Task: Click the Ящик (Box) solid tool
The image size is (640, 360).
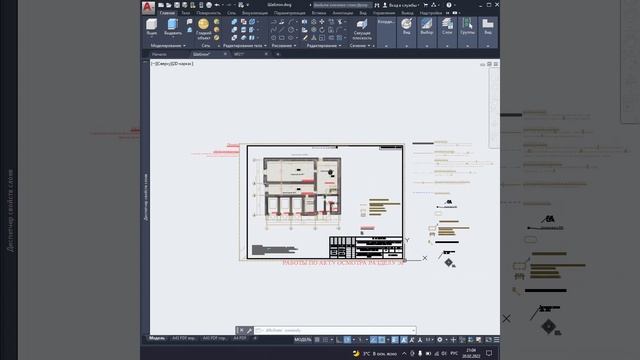Action: coord(151,27)
